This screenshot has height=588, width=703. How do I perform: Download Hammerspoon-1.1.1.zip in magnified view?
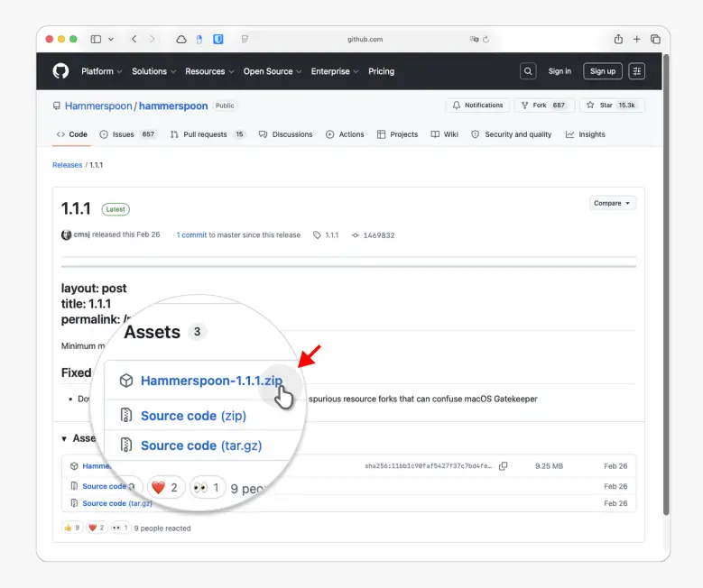[x=211, y=381]
